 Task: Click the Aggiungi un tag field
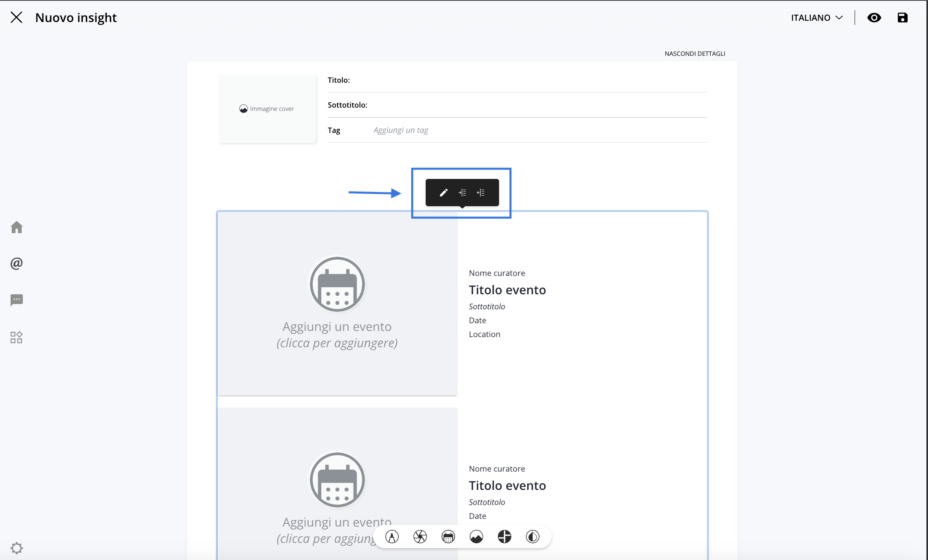[400, 130]
